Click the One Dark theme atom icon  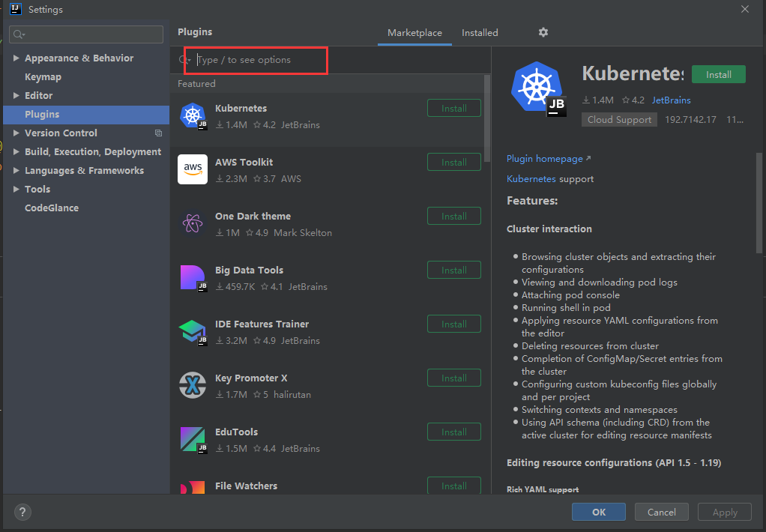[x=193, y=224]
